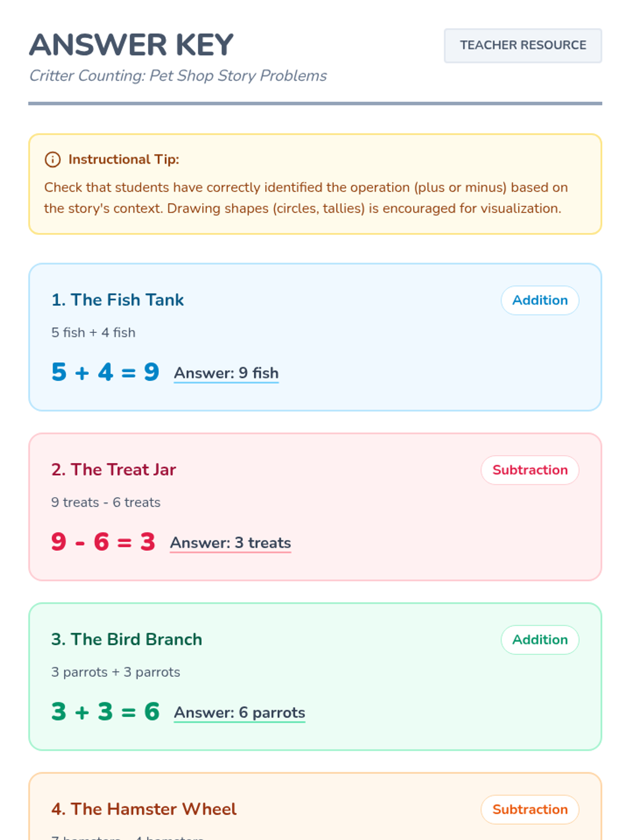630x840 pixels.
Task: Click the Addition tag on Bird Branch card
Action: 540,639
